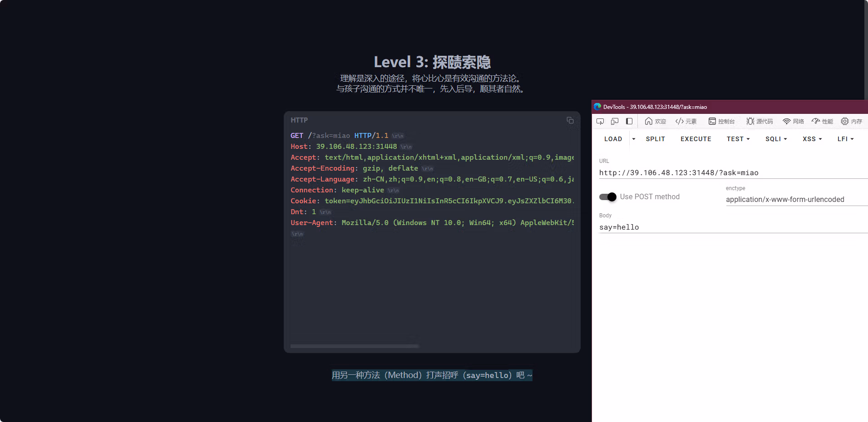
Task: Toggle device emulation icon in DevTools
Action: tap(615, 121)
